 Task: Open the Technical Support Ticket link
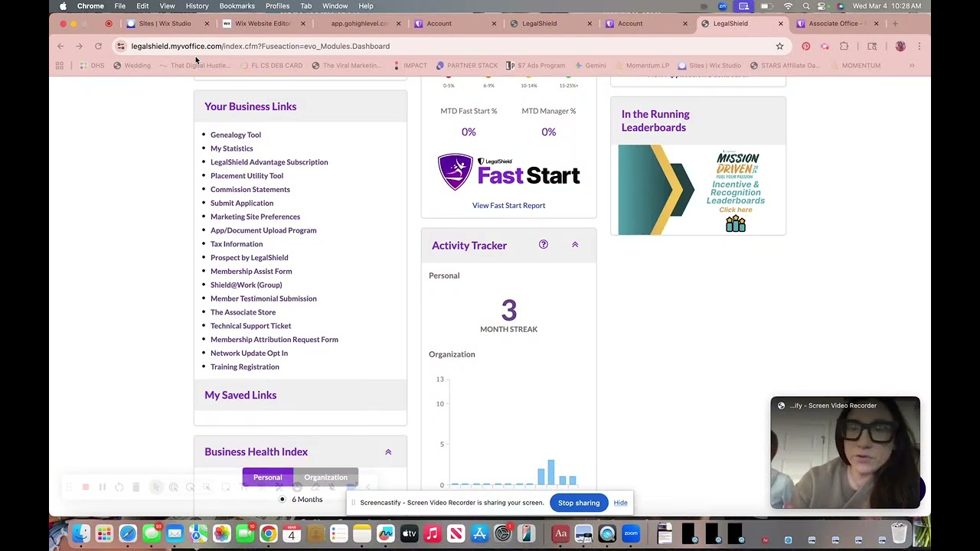coord(250,326)
